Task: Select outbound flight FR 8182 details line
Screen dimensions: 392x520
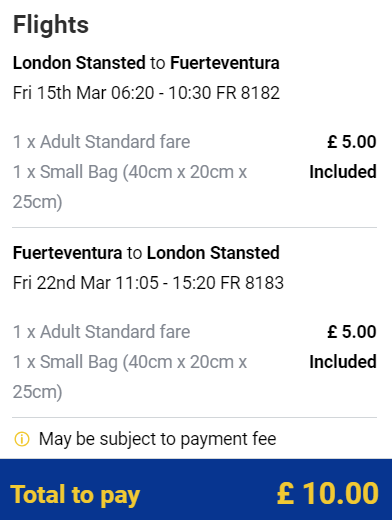Action: 146,93
